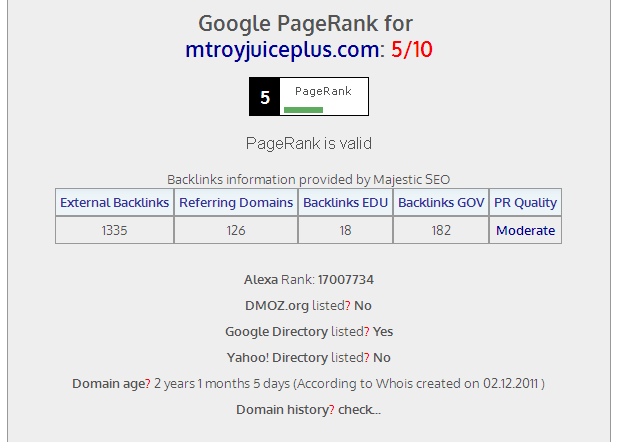Select the 1335 external backlinks value
The width and height of the screenshot is (620, 442).
pos(114,230)
